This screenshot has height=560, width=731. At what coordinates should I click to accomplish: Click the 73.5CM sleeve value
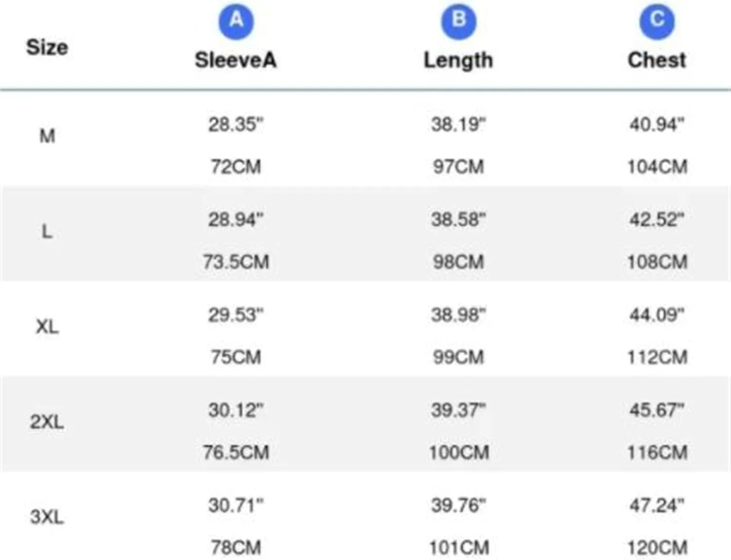tap(236, 262)
